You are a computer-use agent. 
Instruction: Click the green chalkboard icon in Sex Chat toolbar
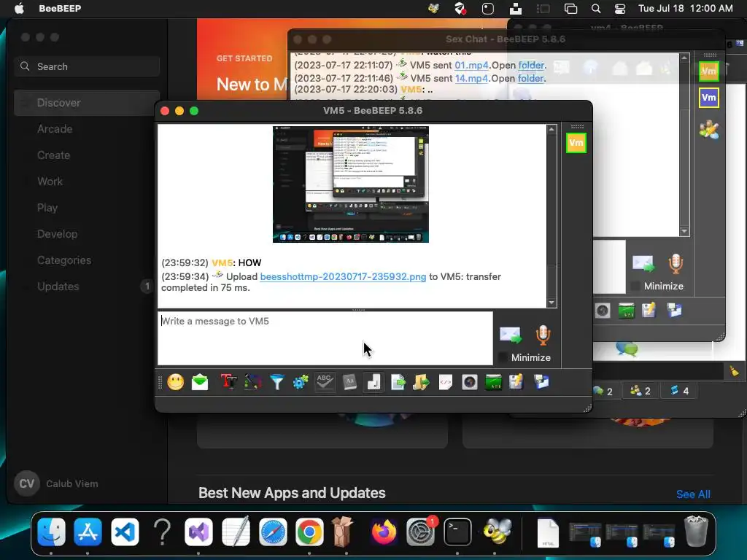[627, 311]
